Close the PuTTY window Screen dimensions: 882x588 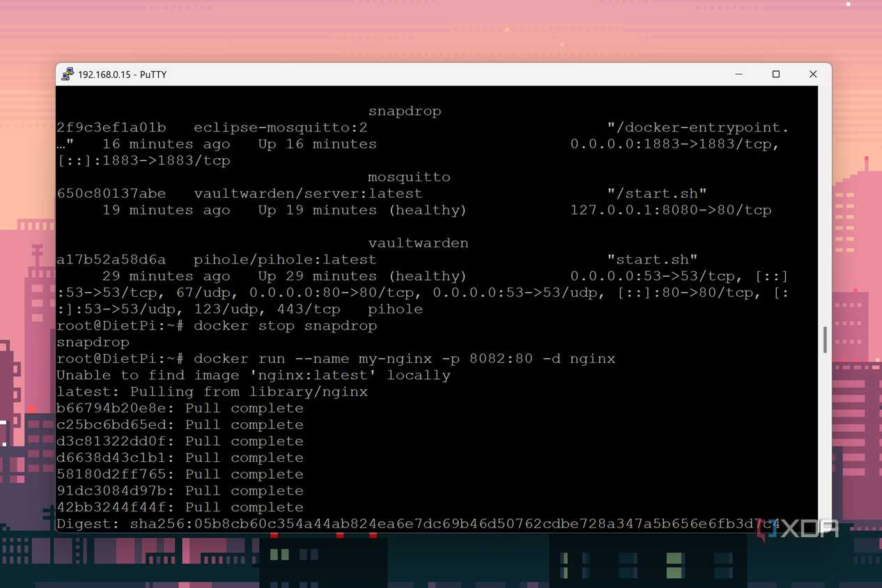coord(812,75)
